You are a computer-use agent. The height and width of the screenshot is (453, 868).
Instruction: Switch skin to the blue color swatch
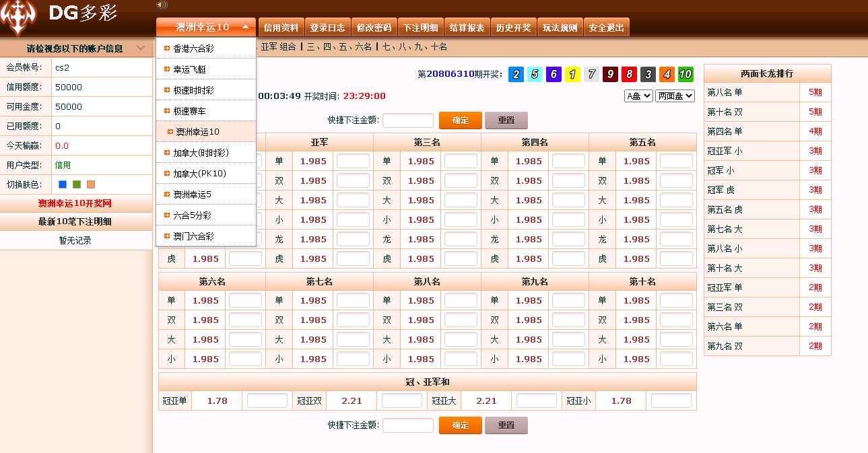point(63,184)
